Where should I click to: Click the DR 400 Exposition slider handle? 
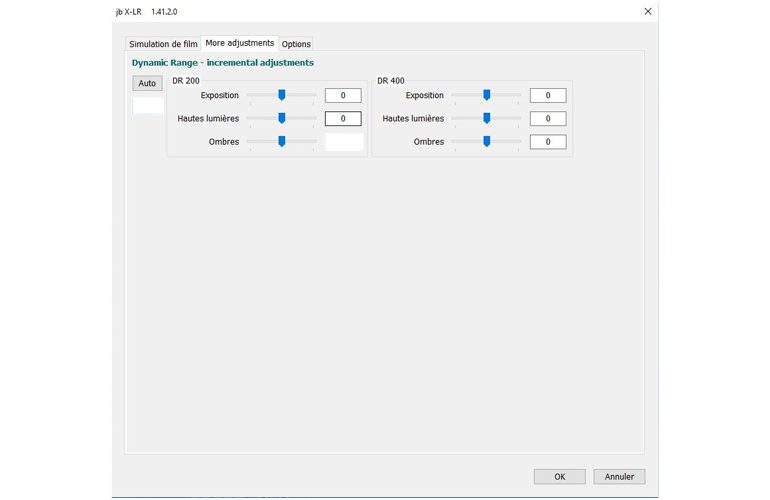point(487,95)
